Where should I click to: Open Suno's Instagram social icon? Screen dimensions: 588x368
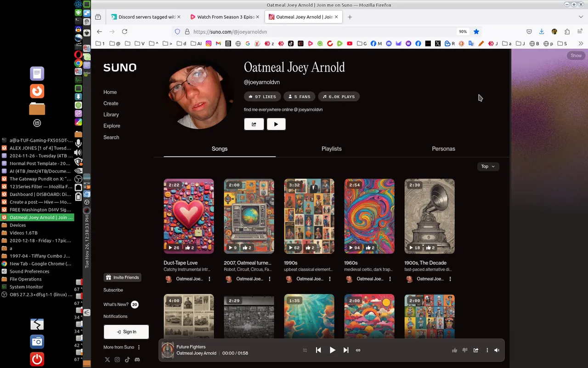[x=118, y=360]
